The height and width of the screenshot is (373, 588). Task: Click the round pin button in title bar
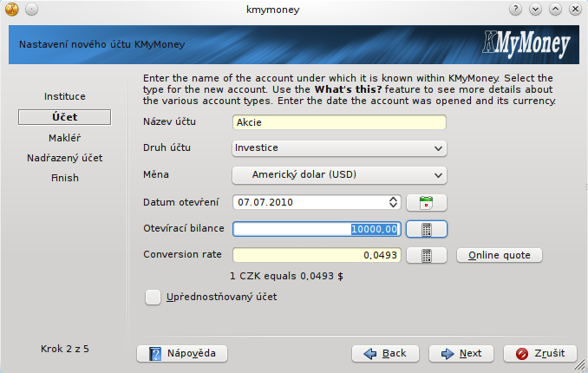click(31, 10)
